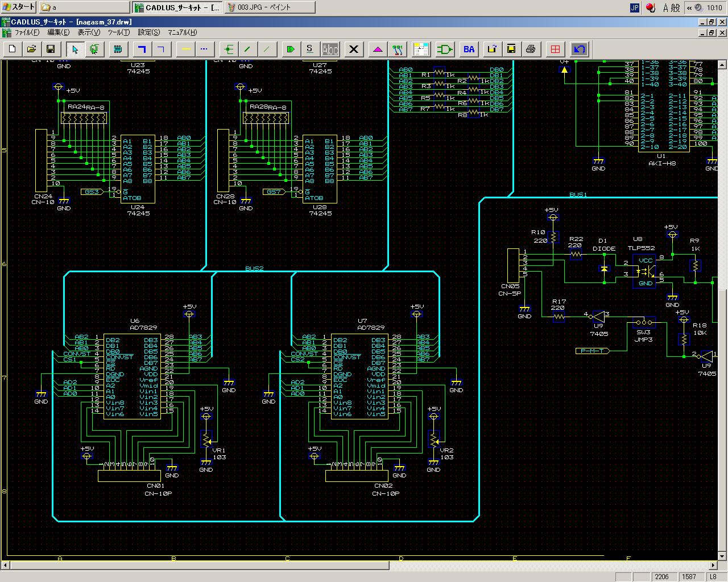Open the ツール(T) menu

[119, 33]
